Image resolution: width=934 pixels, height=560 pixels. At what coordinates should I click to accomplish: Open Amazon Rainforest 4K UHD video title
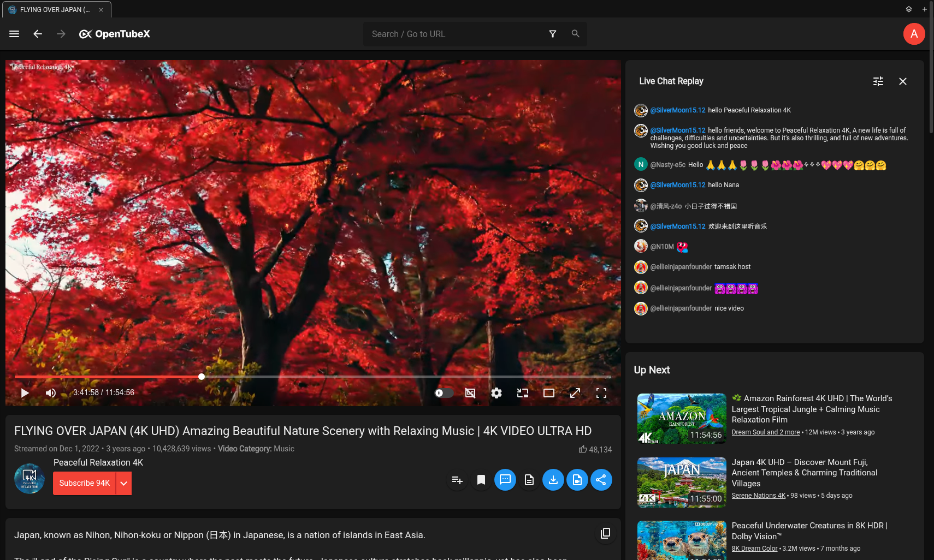coord(812,409)
